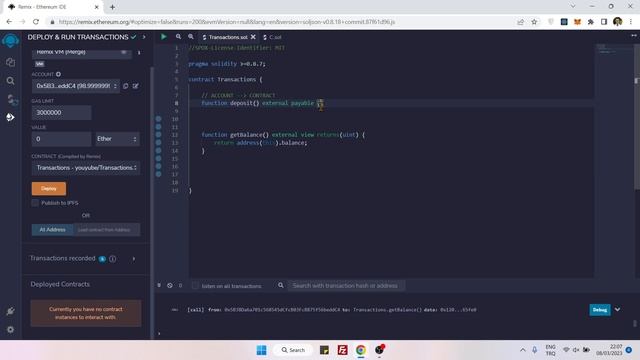Expand the Deploy & Run panel arrow
Viewport: 640px width, 360px height.
[x=144, y=37]
